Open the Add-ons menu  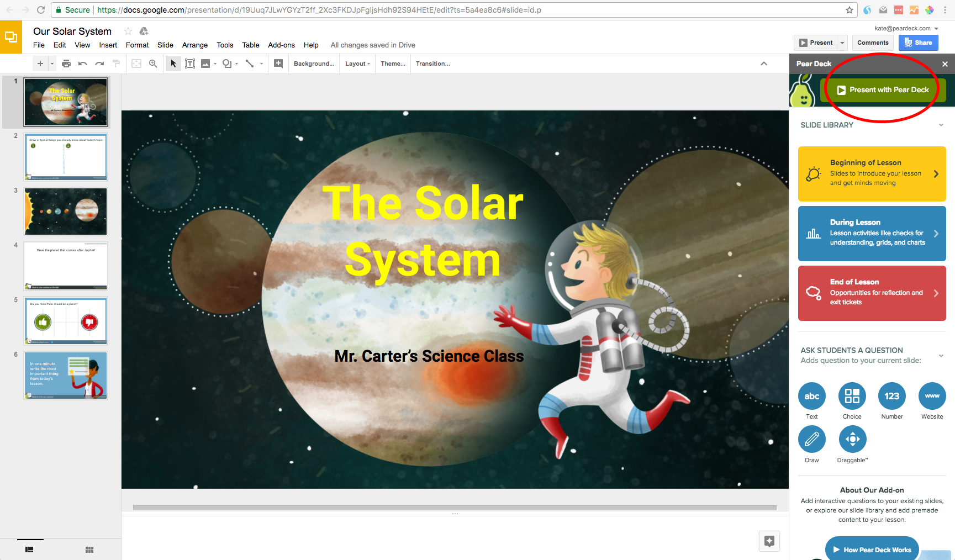(281, 45)
